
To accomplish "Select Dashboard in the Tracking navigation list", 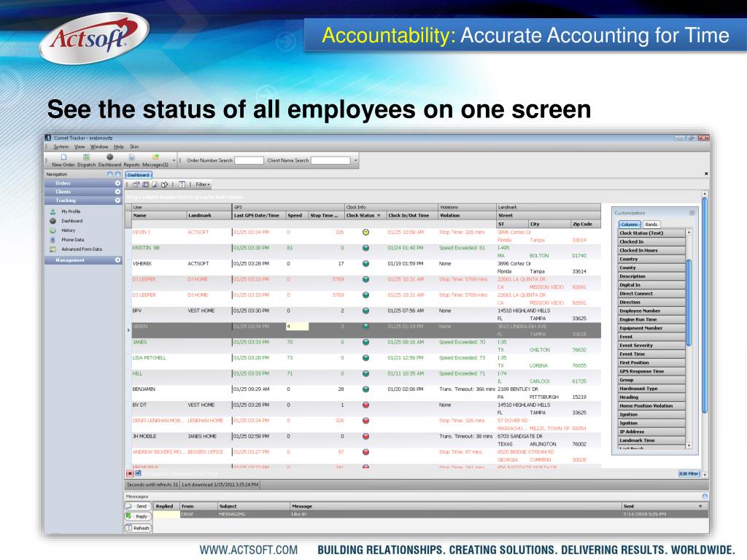I will tap(71, 221).
